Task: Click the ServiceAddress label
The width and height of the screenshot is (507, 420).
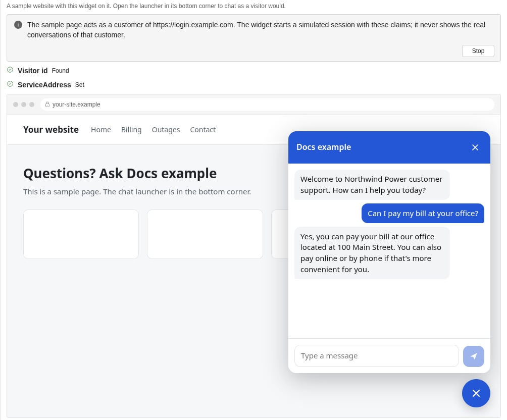Action: [44, 85]
